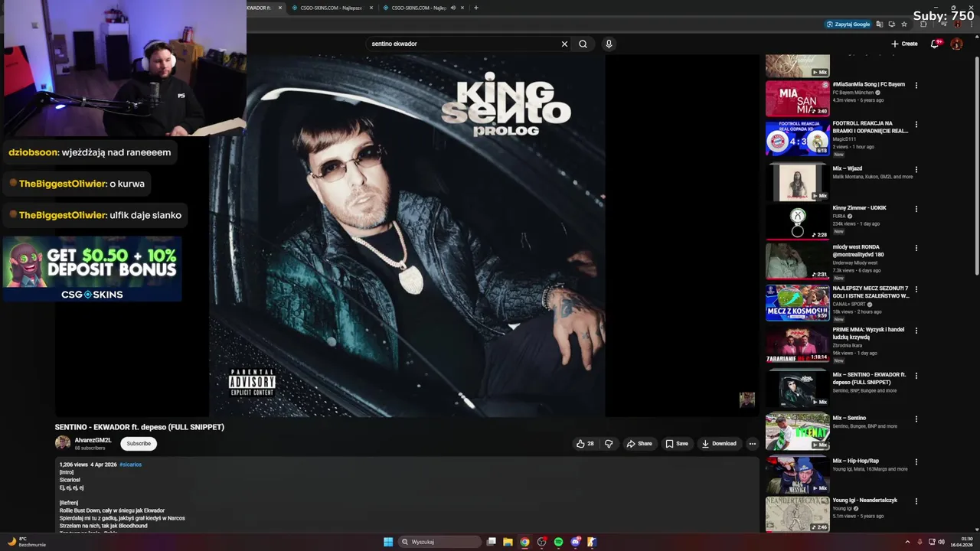Clear the YouTube search box text
This screenshot has height=551, width=980.
point(564,44)
